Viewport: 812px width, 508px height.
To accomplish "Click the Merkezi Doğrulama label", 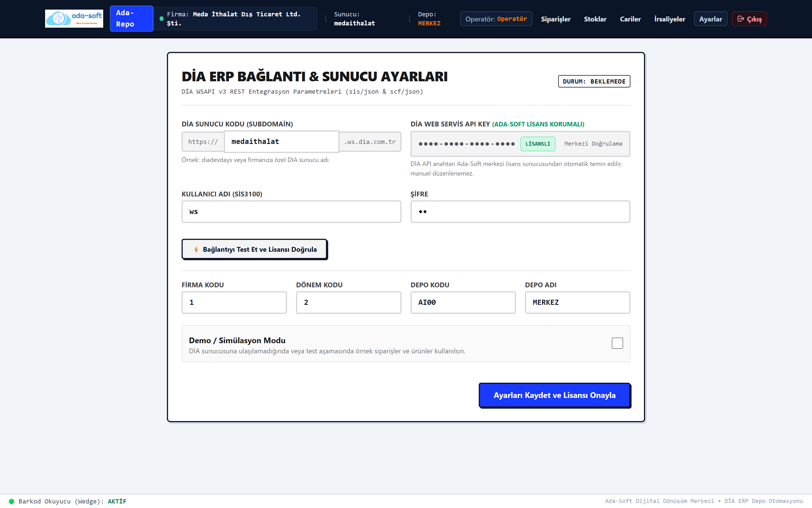I will pos(593,144).
